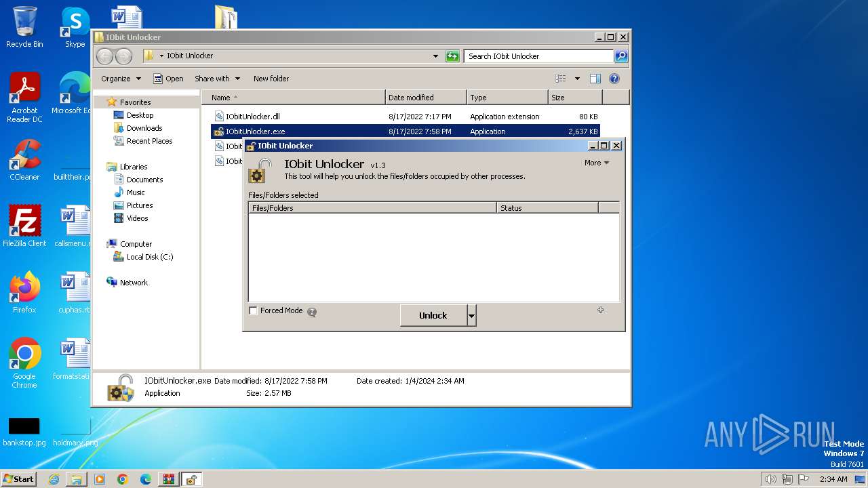
Task: Click the Forced Mode help icon
Action: coord(312,312)
